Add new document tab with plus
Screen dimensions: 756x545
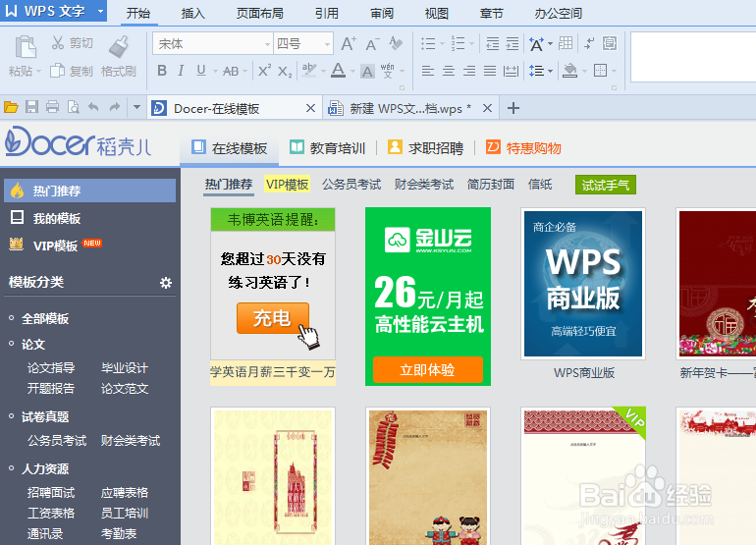point(513,108)
